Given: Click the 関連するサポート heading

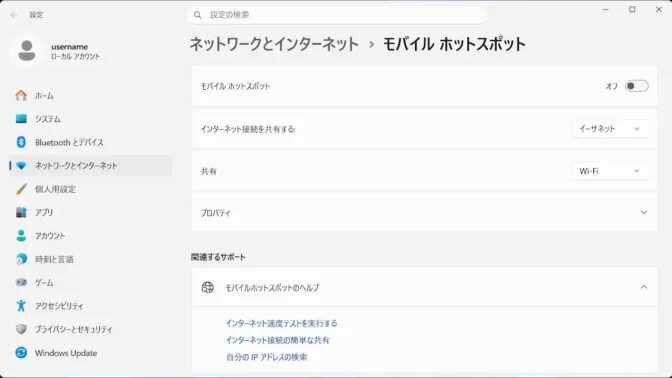Looking at the screenshot, I should 218,257.
